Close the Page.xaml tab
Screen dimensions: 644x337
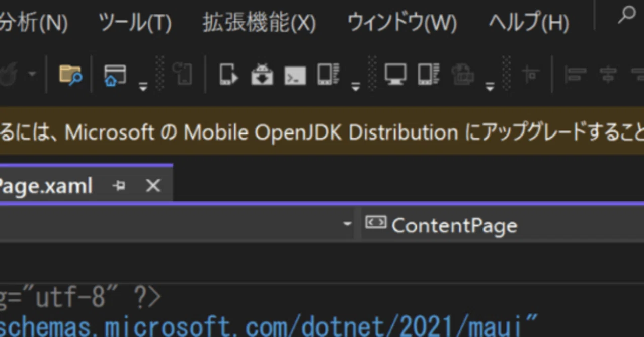point(153,186)
